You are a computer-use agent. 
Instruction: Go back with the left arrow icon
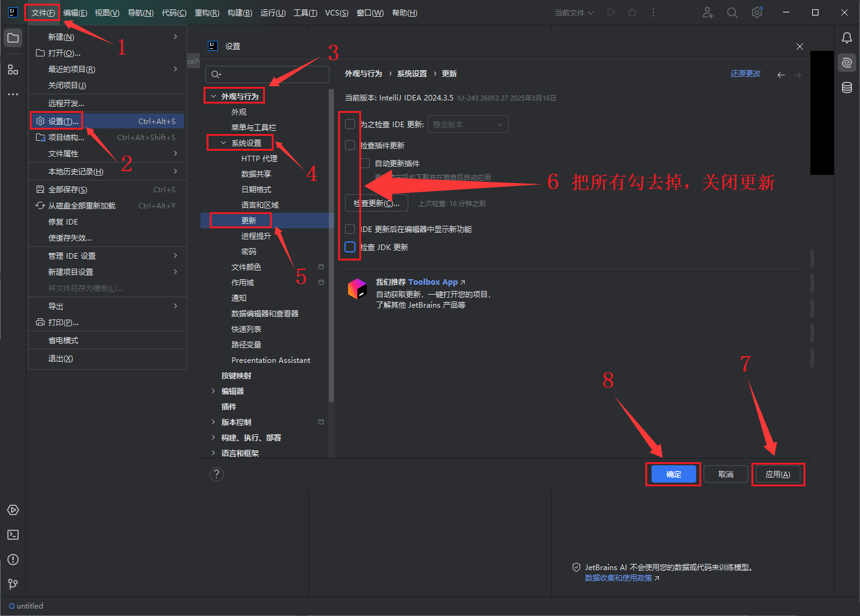point(781,75)
